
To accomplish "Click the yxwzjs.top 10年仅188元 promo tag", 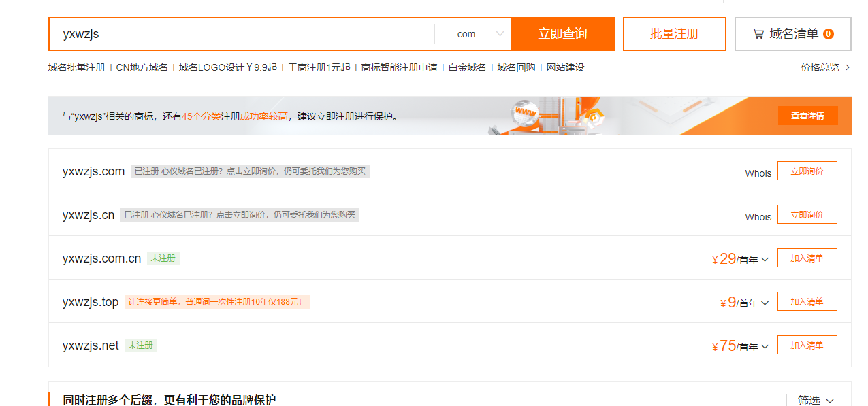I will [x=217, y=302].
